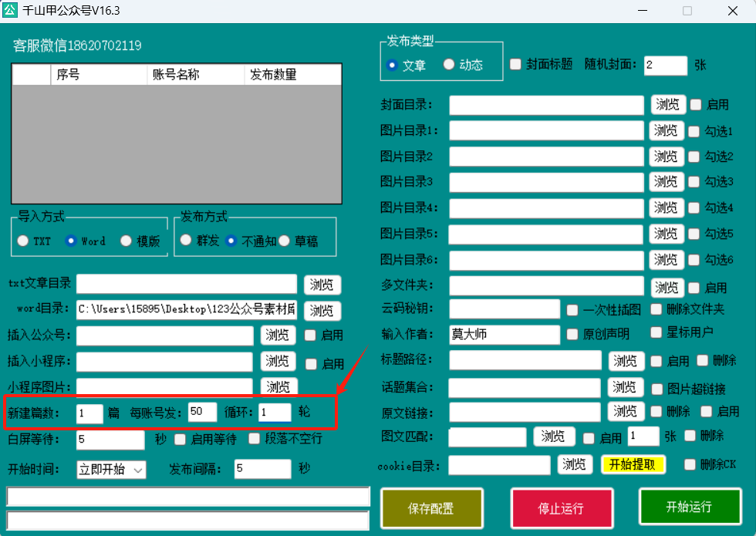Tick 启用 checkbox for 封面目录
The width and height of the screenshot is (756, 536).
696,105
